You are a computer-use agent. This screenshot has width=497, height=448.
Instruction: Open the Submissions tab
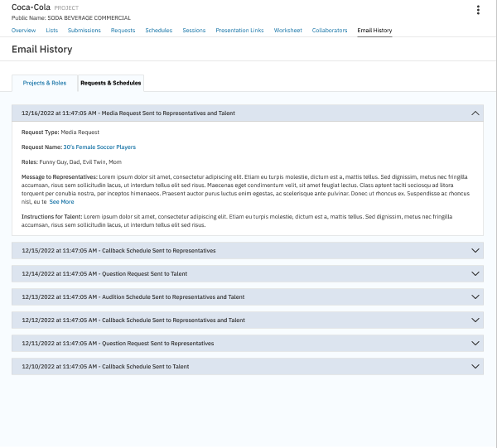(84, 31)
